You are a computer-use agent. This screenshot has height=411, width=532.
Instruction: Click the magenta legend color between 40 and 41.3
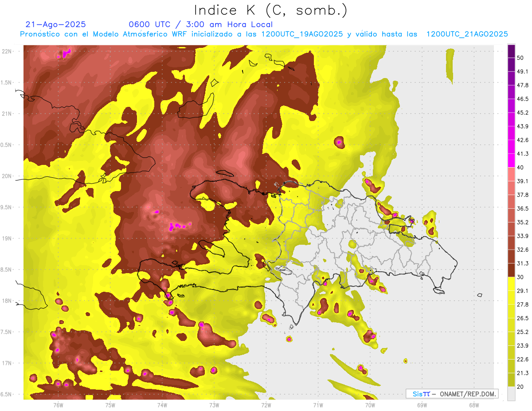(511, 160)
